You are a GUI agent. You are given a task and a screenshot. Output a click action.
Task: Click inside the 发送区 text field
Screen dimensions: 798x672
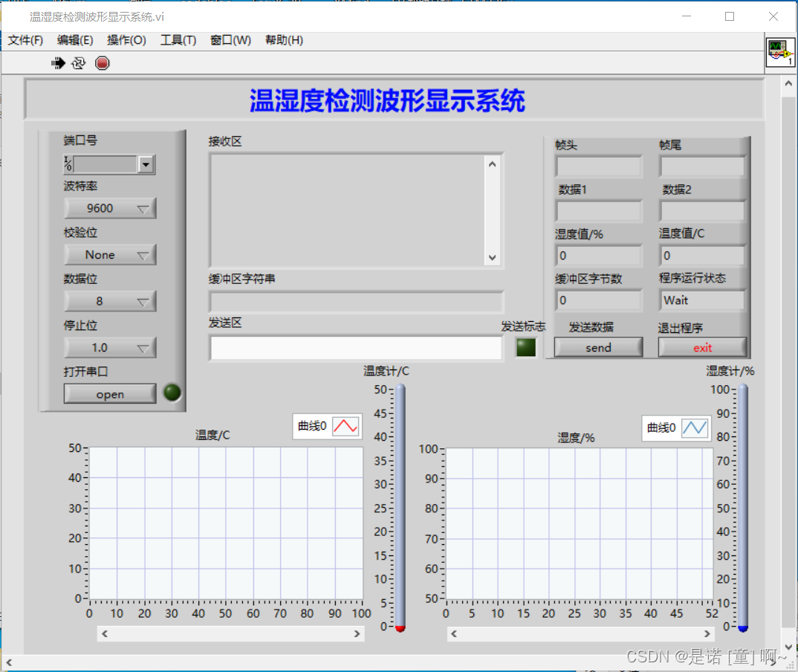pyautogui.click(x=355, y=348)
